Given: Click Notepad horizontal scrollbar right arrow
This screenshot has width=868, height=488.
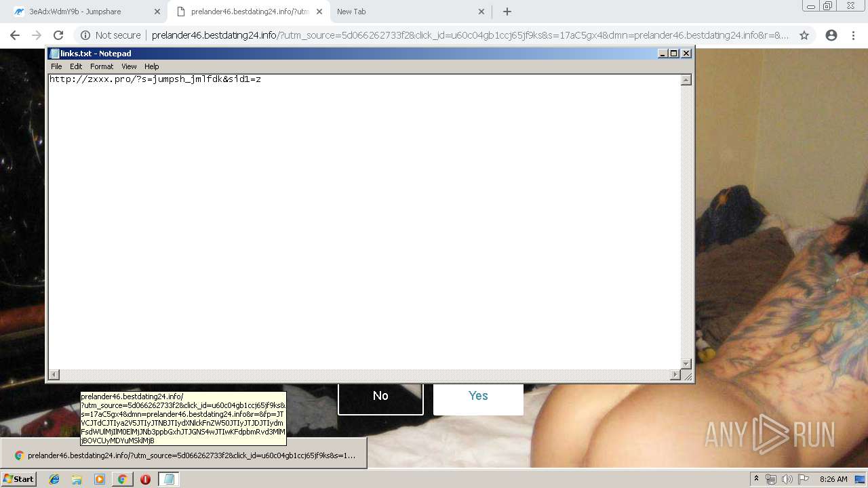Looking at the screenshot, I should (675, 375).
